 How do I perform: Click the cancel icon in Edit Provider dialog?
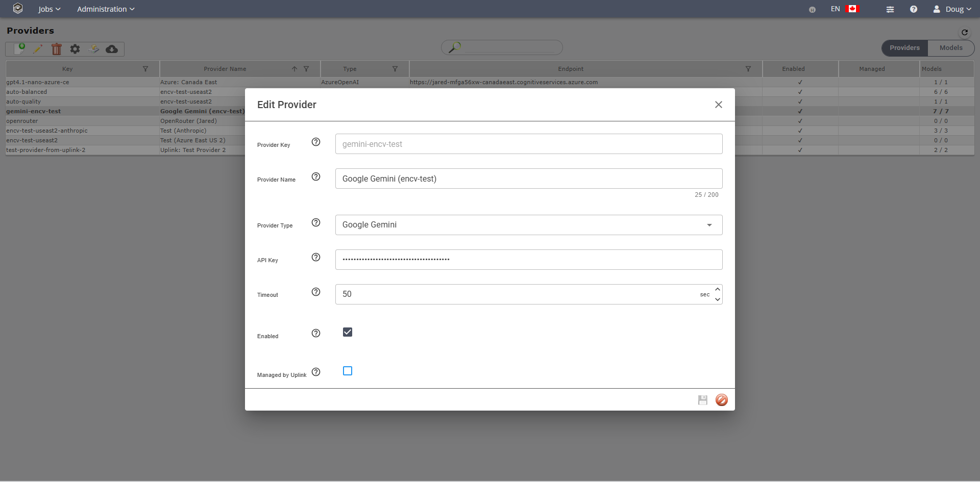tap(721, 400)
